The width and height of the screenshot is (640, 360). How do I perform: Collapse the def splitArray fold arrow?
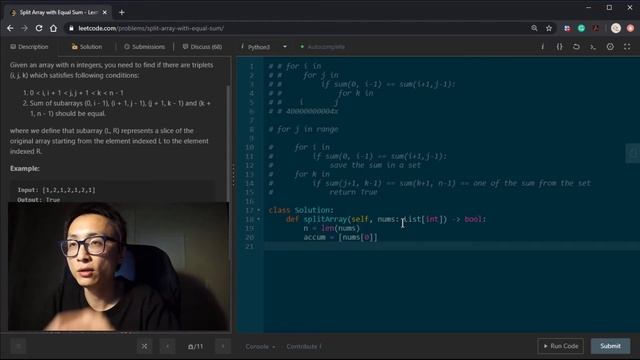(259, 219)
